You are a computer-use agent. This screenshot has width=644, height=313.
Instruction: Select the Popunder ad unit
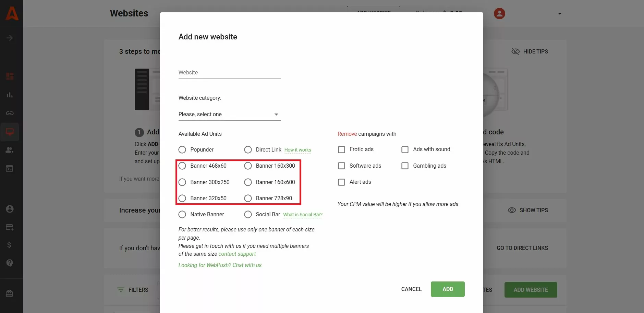click(x=182, y=149)
